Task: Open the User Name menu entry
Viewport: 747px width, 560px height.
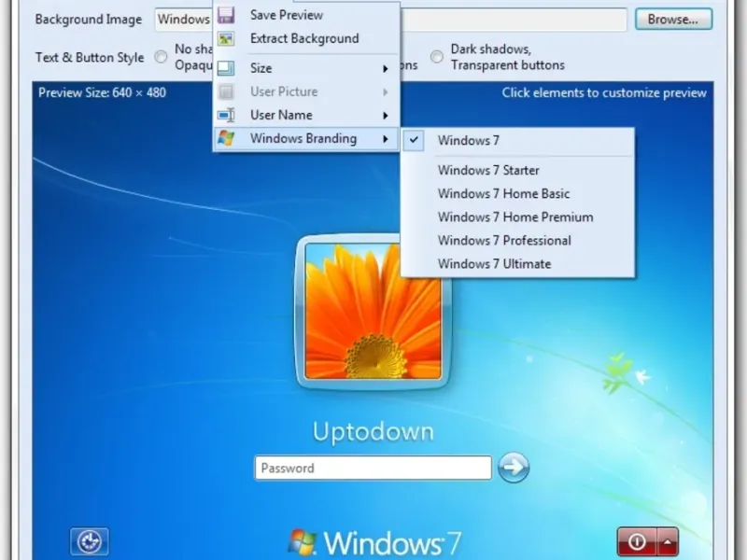Action: tap(306, 115)
